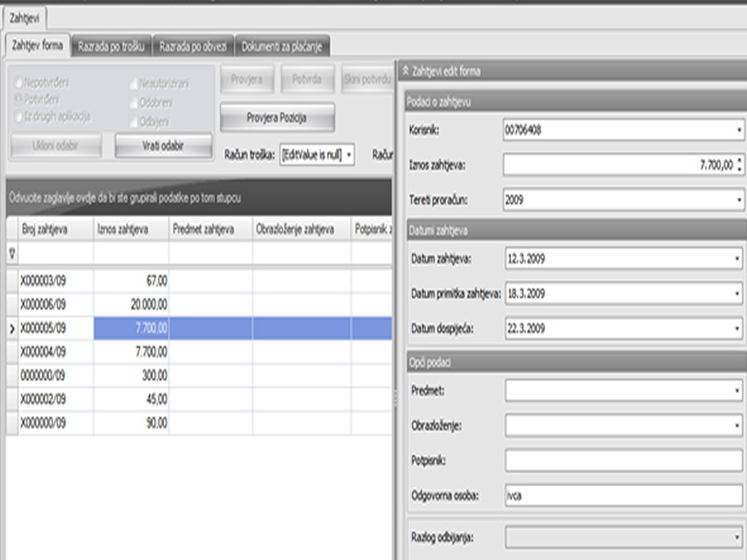Select the top Zahtjevi document tab
The image size is (747, 560).
tap(24, 18)
